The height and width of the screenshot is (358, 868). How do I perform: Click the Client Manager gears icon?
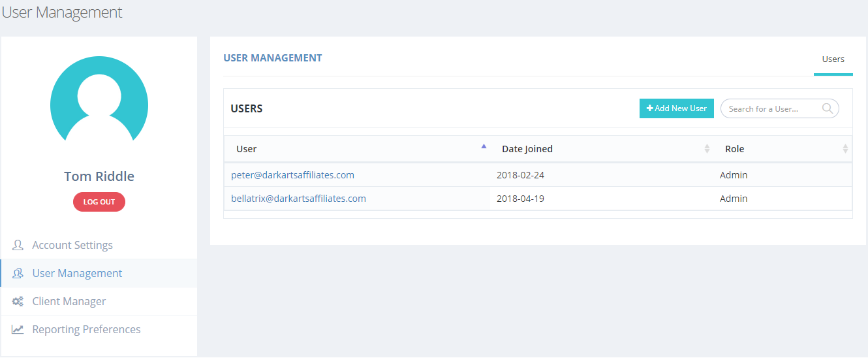pyautogui.click(x=18, y=302)
